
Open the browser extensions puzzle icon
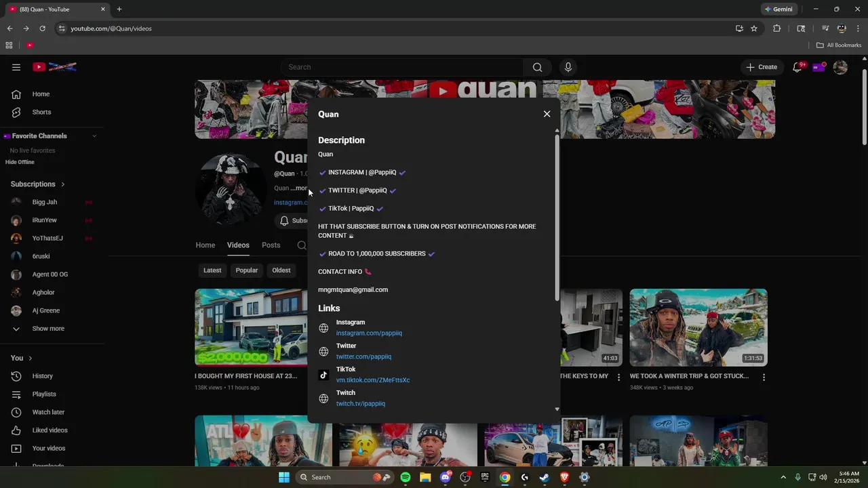pos(777,28)
